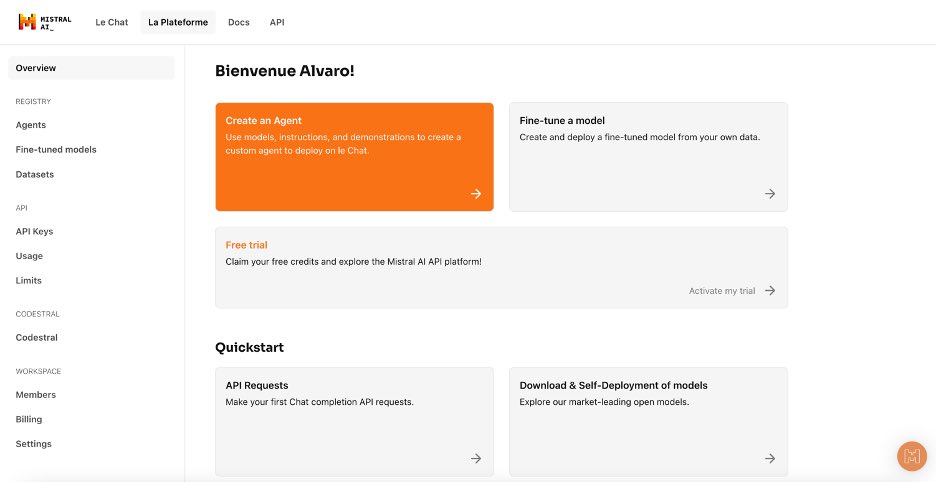Open Datasets in sidebar
Screen dimensions: 936x482
[35, 174]
